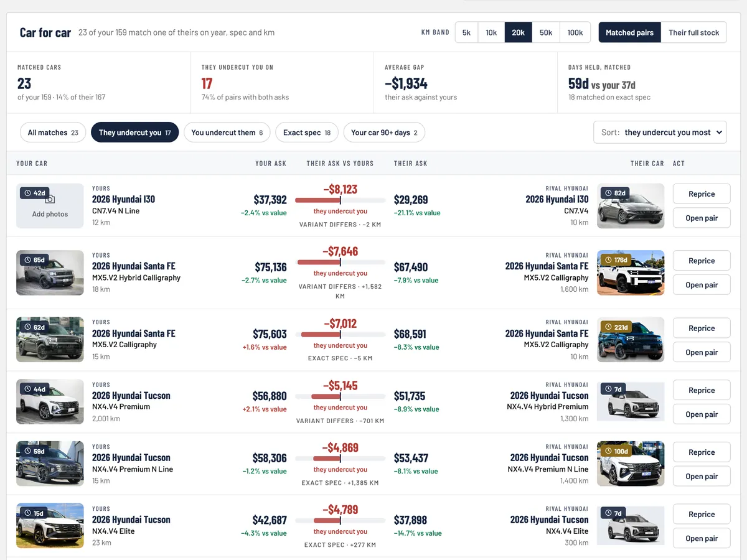747x560 pixels.
Task: Switch to Their full stock view
Action: (693, 32)
